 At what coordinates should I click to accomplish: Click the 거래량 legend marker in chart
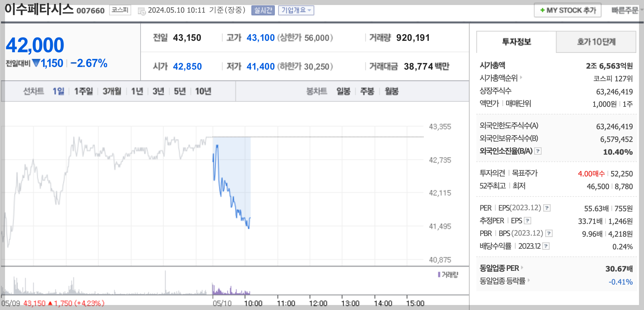pyautogui.click(x=439, y=275)
